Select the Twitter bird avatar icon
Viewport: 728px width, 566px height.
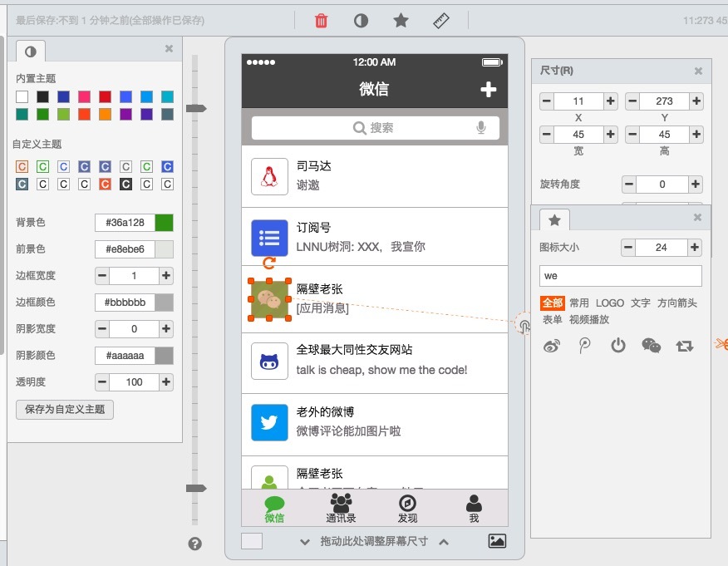(x=269, y=422)
